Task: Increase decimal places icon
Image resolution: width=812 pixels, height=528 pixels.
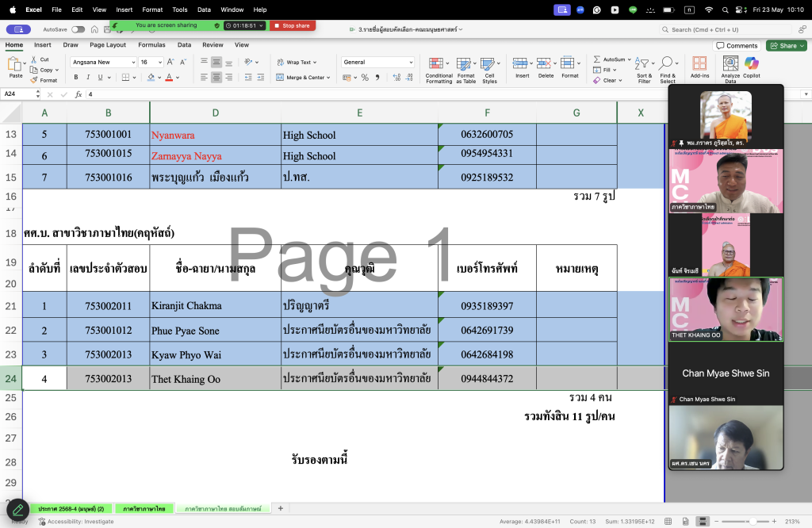Action: [x=396, y=77]
